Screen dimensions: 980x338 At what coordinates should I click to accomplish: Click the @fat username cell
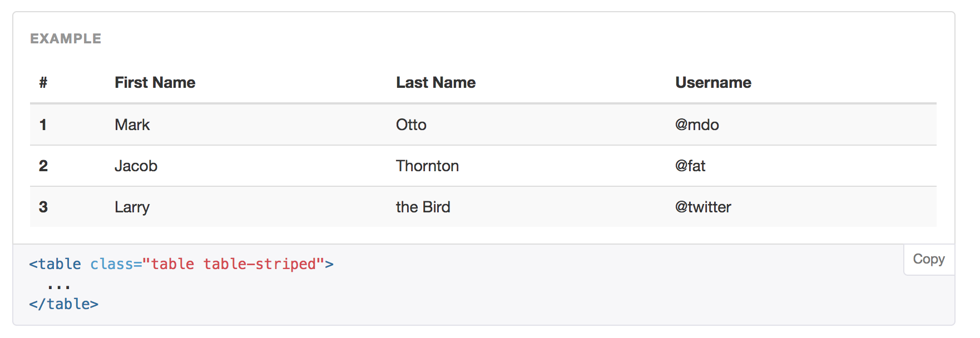[x=690, y=166]
